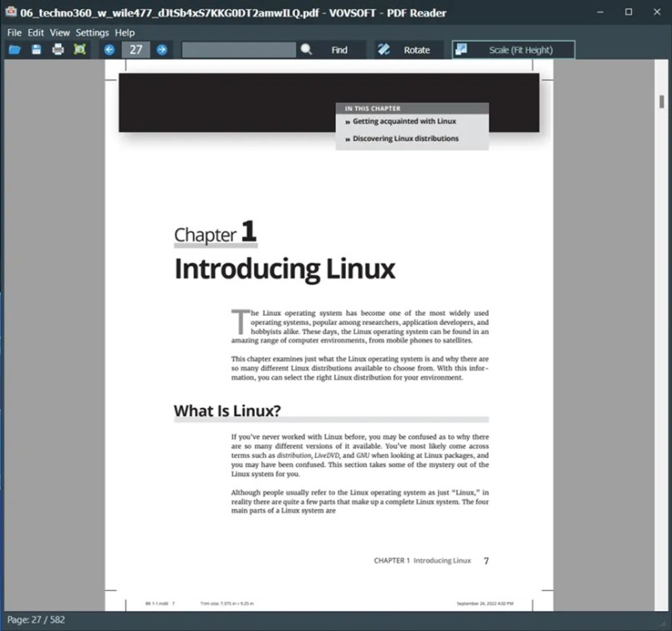Click 'Getting acquainted with Linux' text
The height and width of the screenshot is (631, 672).
coord(404,121)
